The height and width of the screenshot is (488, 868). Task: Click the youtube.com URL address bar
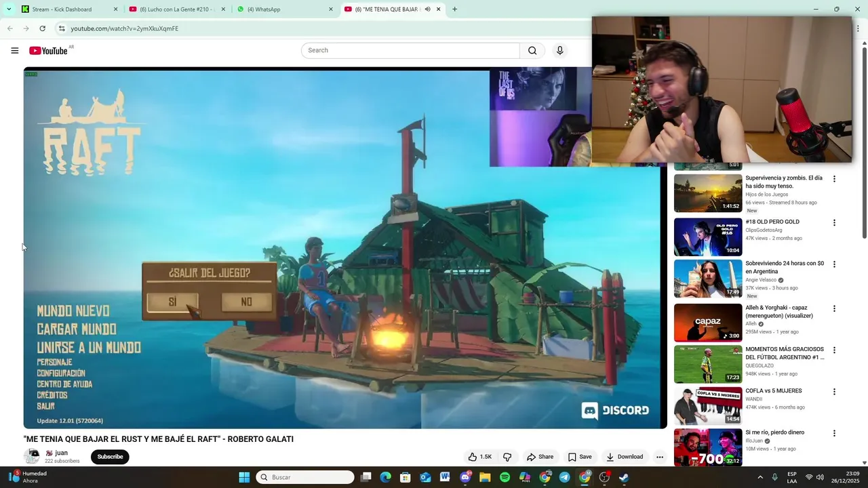(x=124, y=28)
